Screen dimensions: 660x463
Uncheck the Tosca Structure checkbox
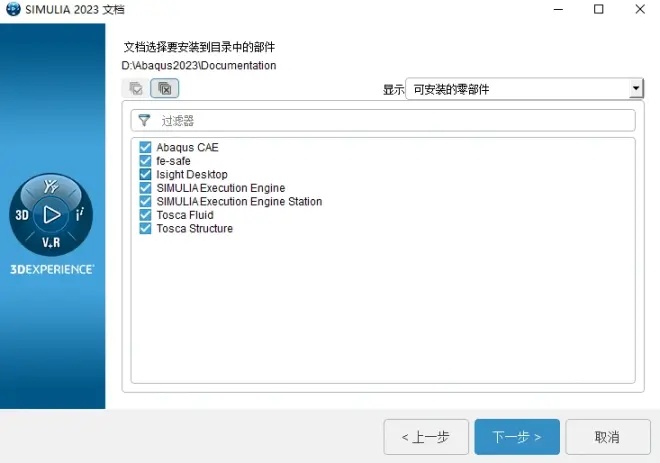click(x=145, y=228)
